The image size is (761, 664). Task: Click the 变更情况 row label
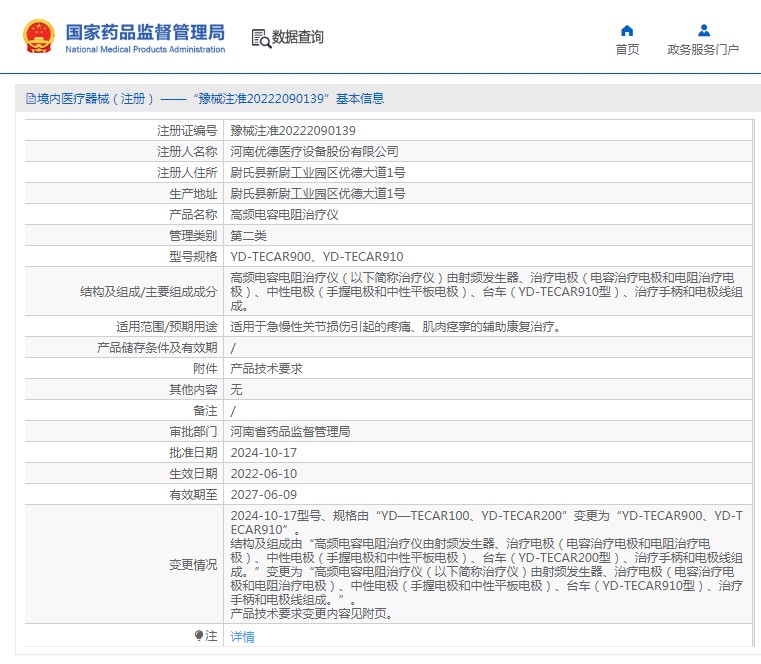[193, 564]
